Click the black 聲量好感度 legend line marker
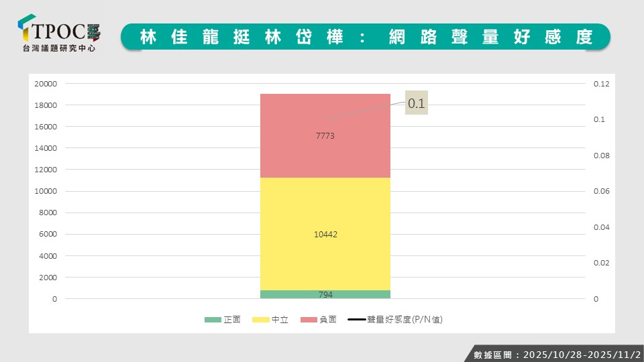644x362 pixels. coord(356,320)
